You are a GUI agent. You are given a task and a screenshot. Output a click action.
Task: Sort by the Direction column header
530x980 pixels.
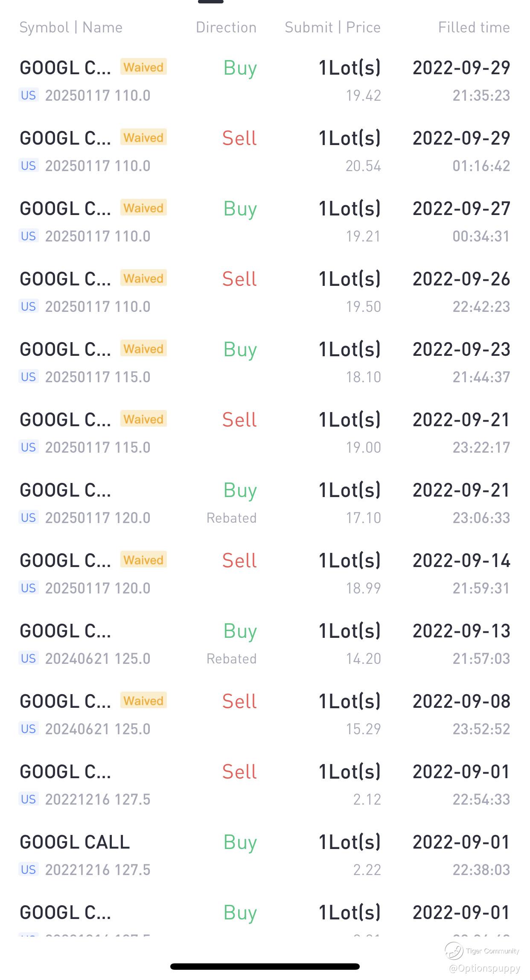point(226,27)
